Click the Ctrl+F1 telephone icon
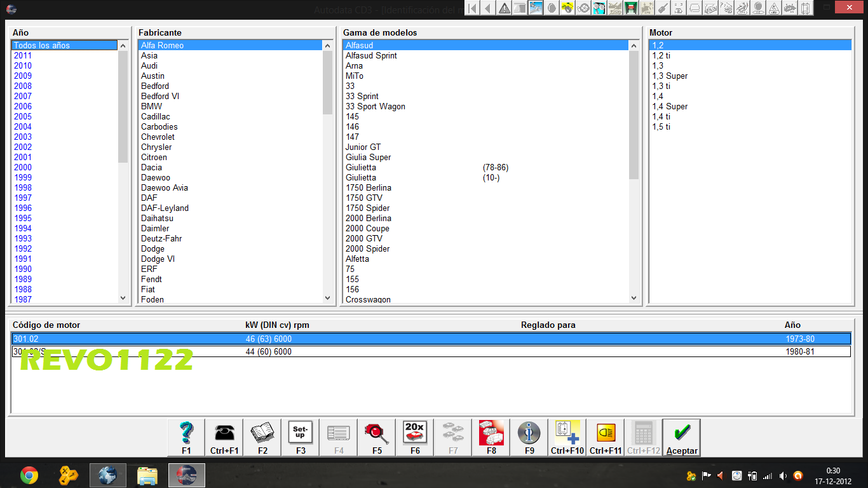This screenshot has width=868, height=488. coord(224,437)
